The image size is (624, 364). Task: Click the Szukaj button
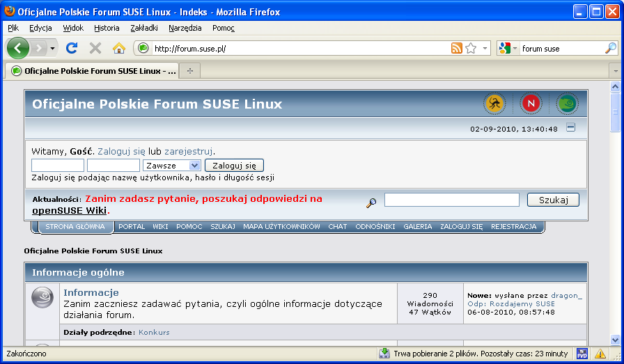click(x=553, y=200)
